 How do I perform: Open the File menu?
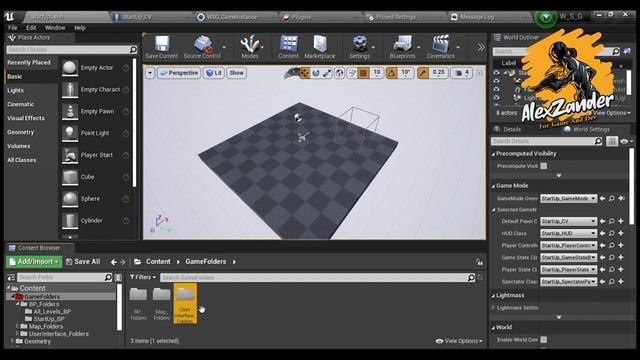(13, 28)
